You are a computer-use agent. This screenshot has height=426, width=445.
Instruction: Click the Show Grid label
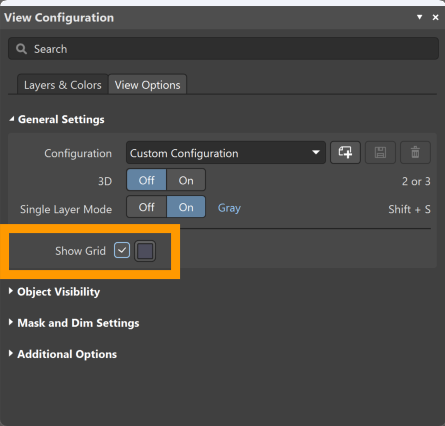[x=80, y=251]
